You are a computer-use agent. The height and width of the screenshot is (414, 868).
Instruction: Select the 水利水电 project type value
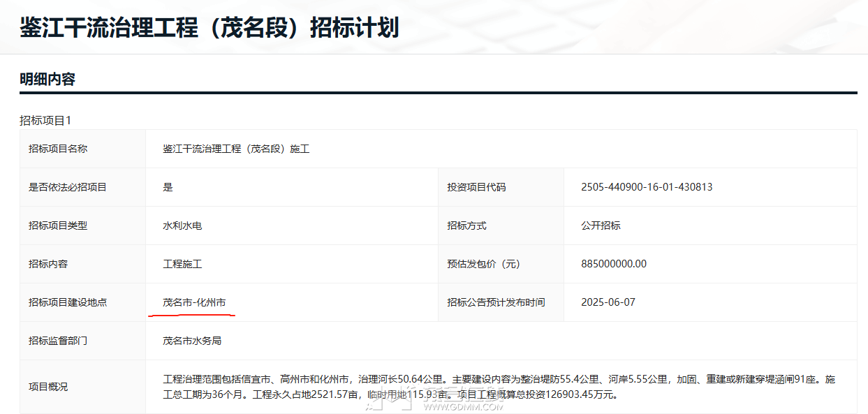click(182, 226)
